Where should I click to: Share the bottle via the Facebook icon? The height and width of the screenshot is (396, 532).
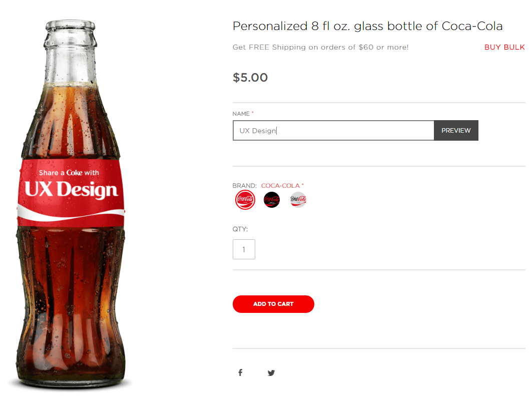240,372
